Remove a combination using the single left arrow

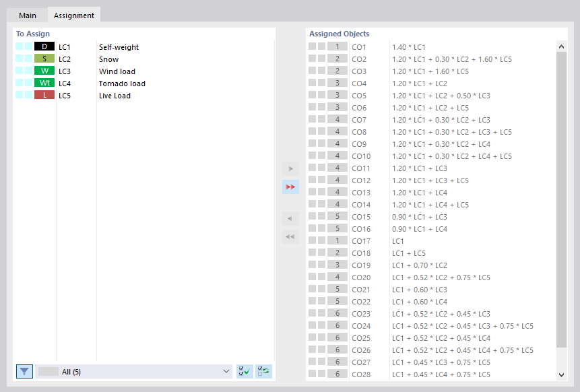pos(290,218)
